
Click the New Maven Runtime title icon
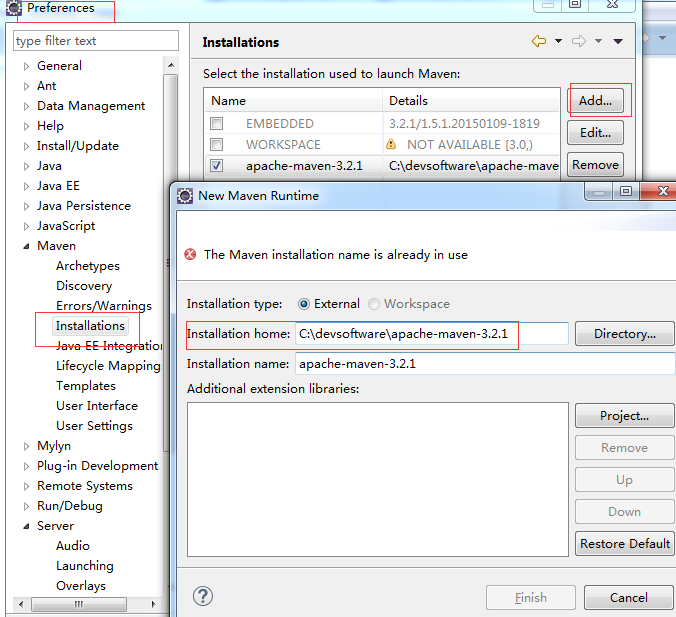click(x=185, y=196)
